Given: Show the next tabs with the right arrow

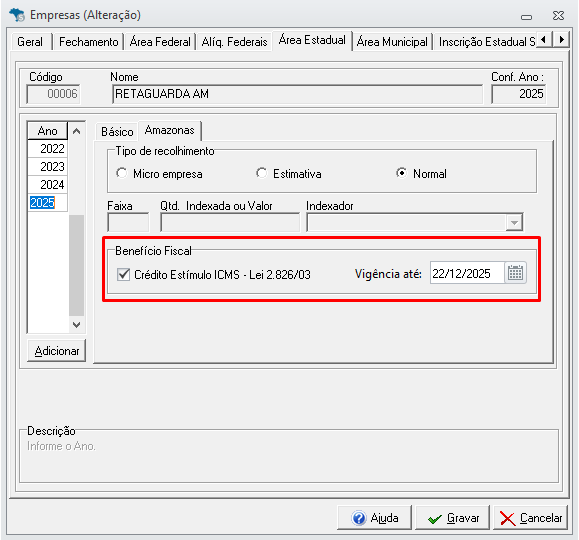Looking at the screenshot, I should coord(561,39).
